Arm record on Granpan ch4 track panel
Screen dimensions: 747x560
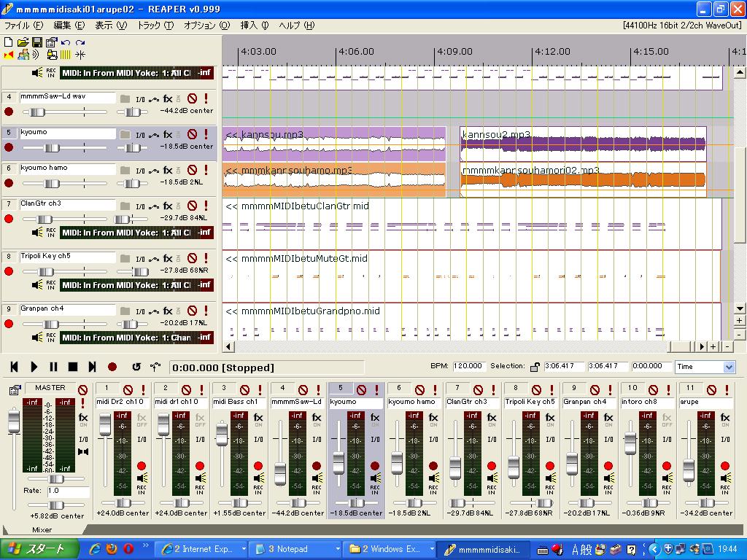click(9, 324)
